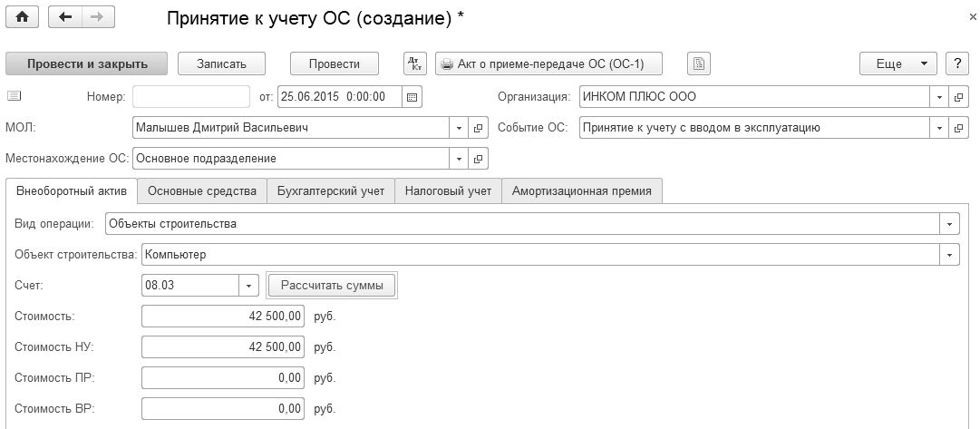980x429 pixels.
Task: Show Дт/Кт postings icon
Action: [x=415, y=63]
